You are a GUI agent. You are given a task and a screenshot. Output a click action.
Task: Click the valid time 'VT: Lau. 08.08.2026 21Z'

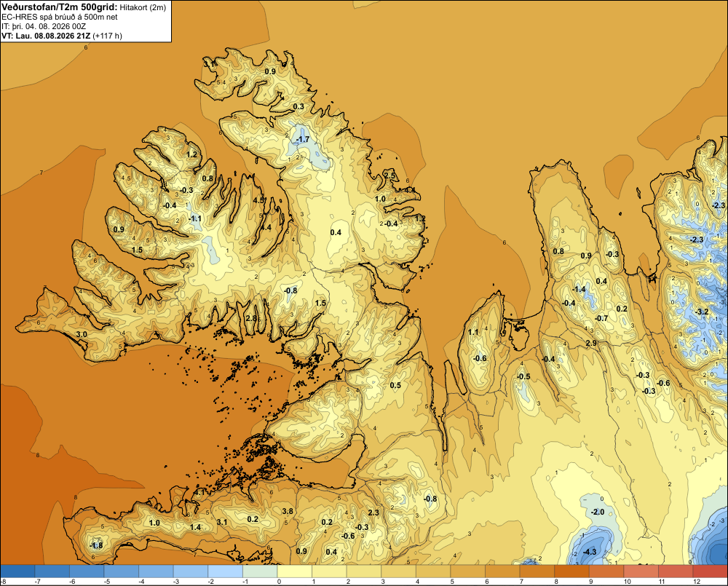click(46, 36)
